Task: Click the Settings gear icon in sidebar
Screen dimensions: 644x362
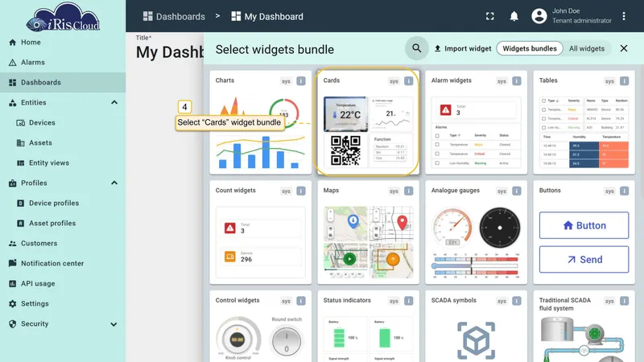Action: [12, 304]
